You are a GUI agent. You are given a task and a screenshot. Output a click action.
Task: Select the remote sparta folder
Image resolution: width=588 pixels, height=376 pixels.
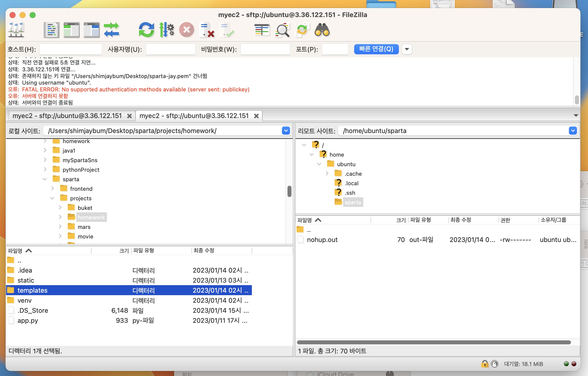tap(353, 202)
